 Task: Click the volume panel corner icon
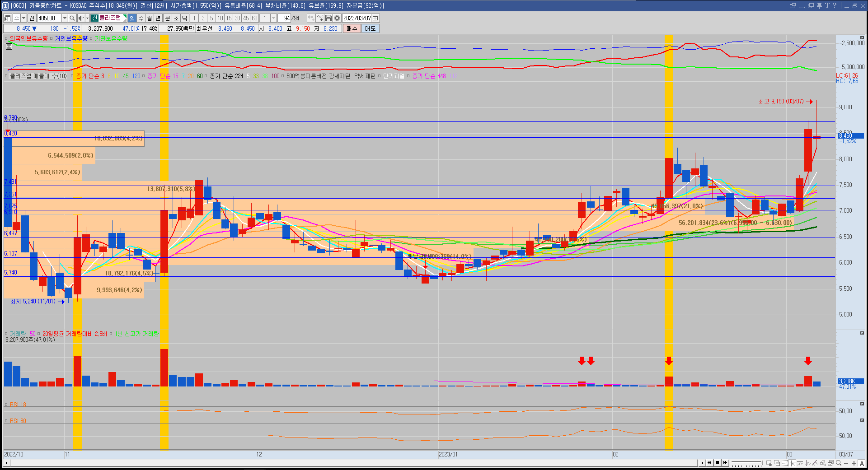tap(862, 333)
